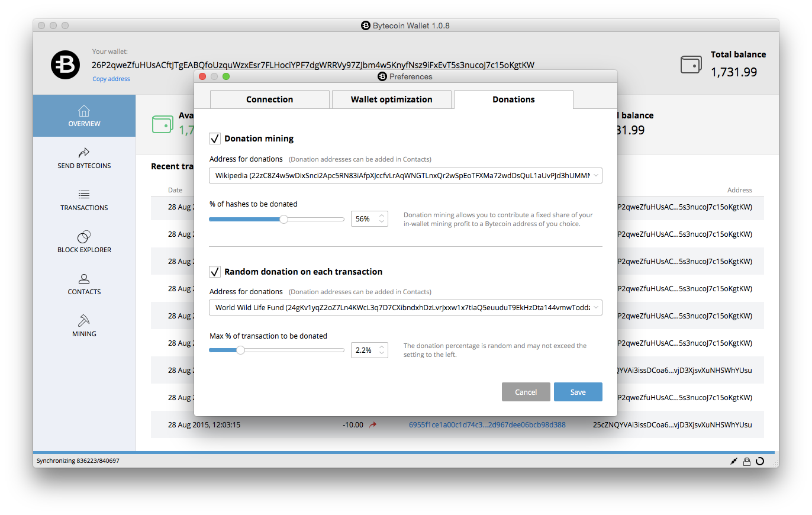The height and width of the screenshot is (515, 812).
Task: Click the Address column header
Action: (740, 190)
